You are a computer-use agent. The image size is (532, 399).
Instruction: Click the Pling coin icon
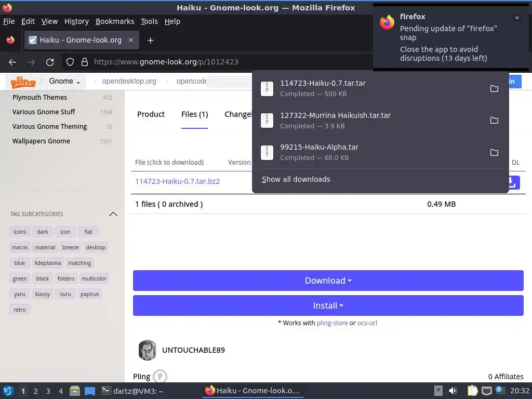160,376
